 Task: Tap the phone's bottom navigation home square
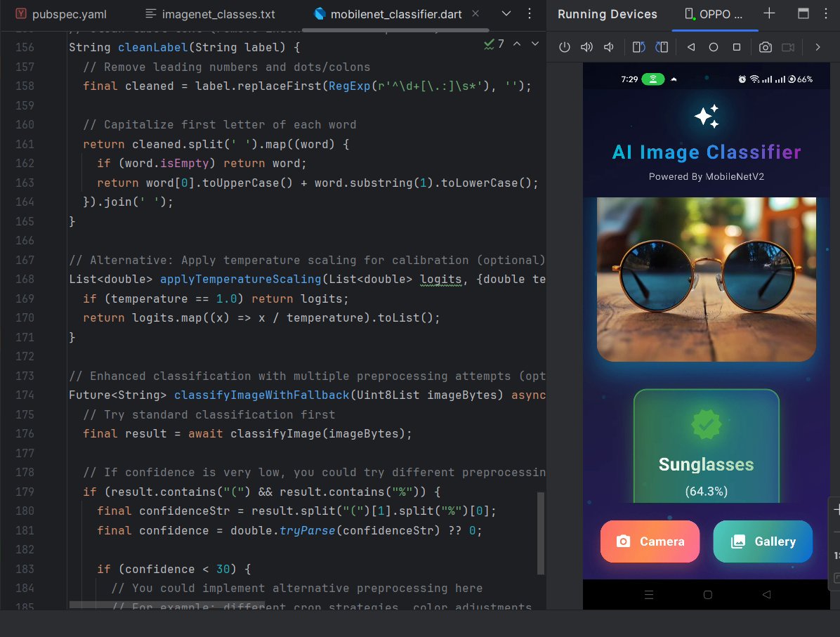(708, 595)
